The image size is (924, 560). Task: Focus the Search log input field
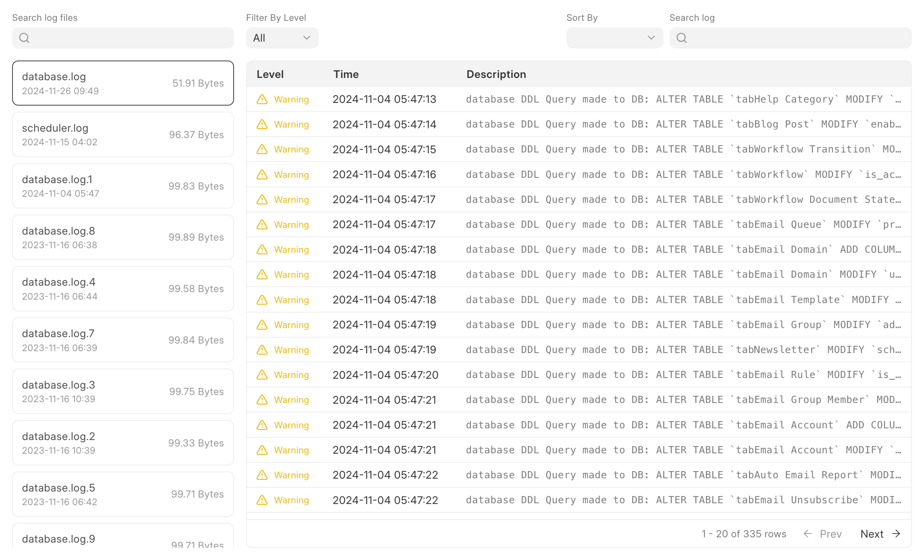point(795,38)
